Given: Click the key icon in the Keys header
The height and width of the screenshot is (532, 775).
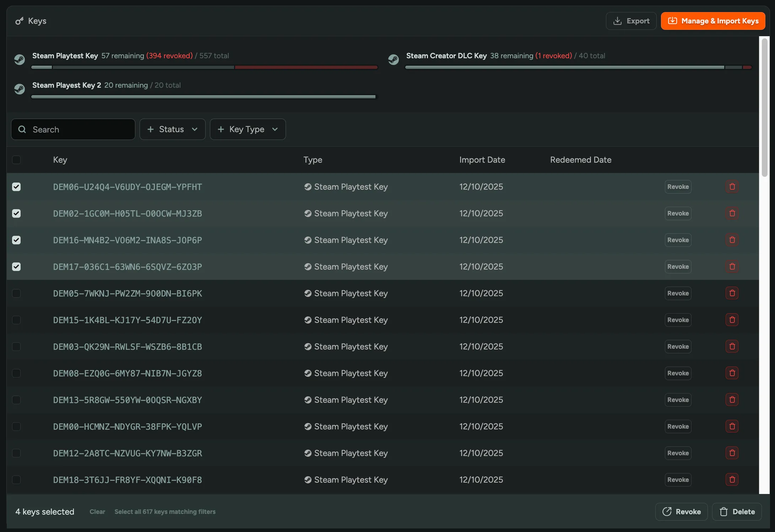Looking at the screenshot, I should point(19,21).
